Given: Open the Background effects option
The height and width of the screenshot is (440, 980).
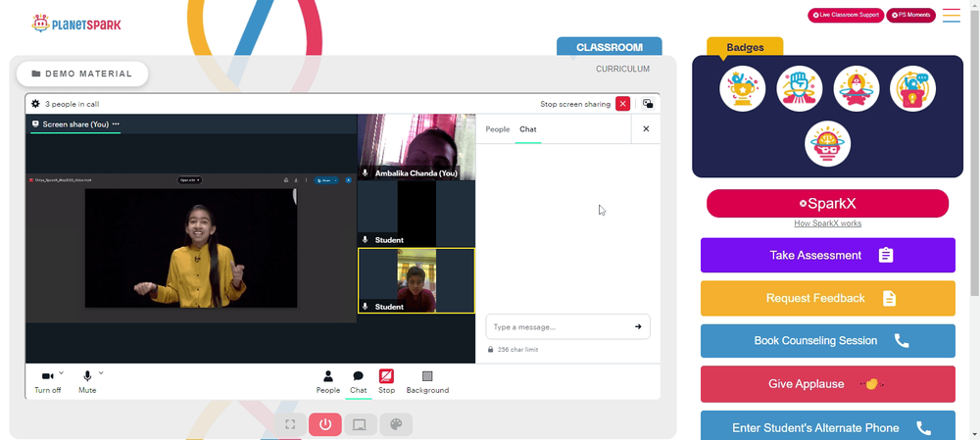Looking at the screenshot, I should 427,382.
